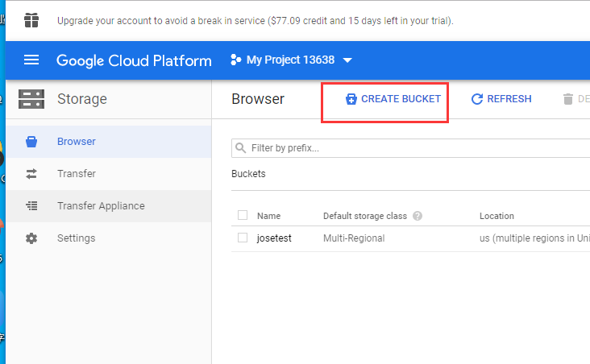Click the project dots icon
The width and height of the screenshot is (590, 364).
[x=235, y=60]
